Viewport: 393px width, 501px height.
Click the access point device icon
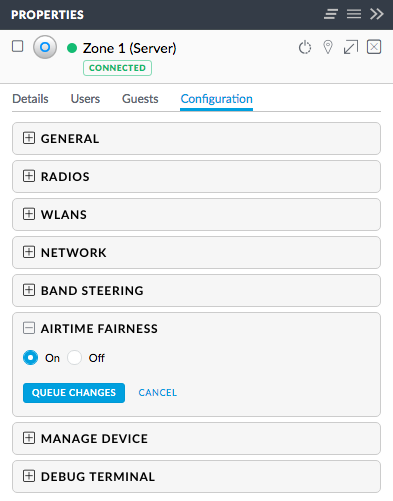tap(45, 47)
